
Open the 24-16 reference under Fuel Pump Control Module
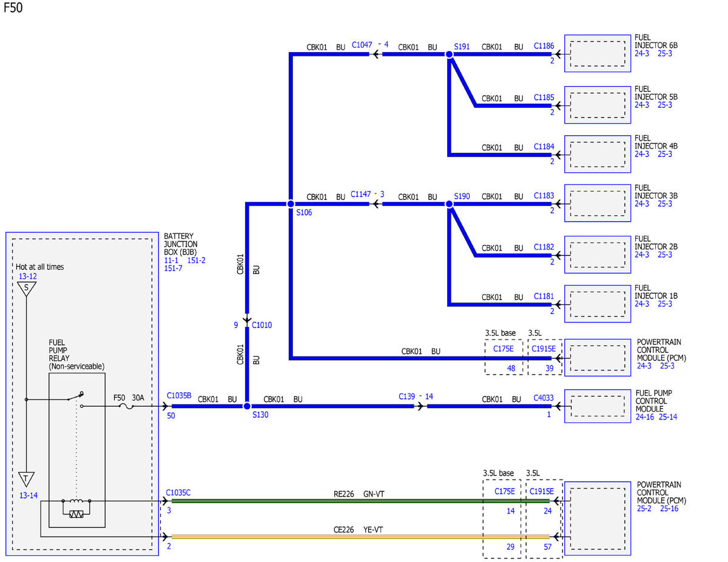point(644,417)
